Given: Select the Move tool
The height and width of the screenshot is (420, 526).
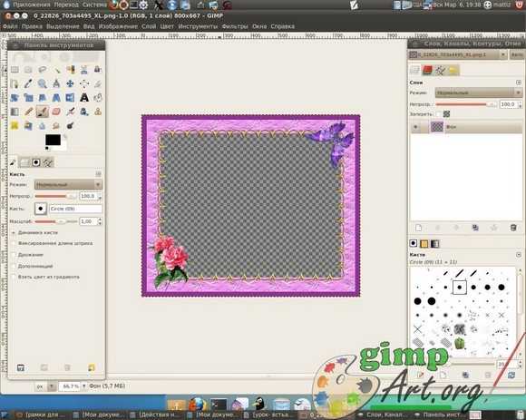Looking at the screenshot, I should coord(70,83).
